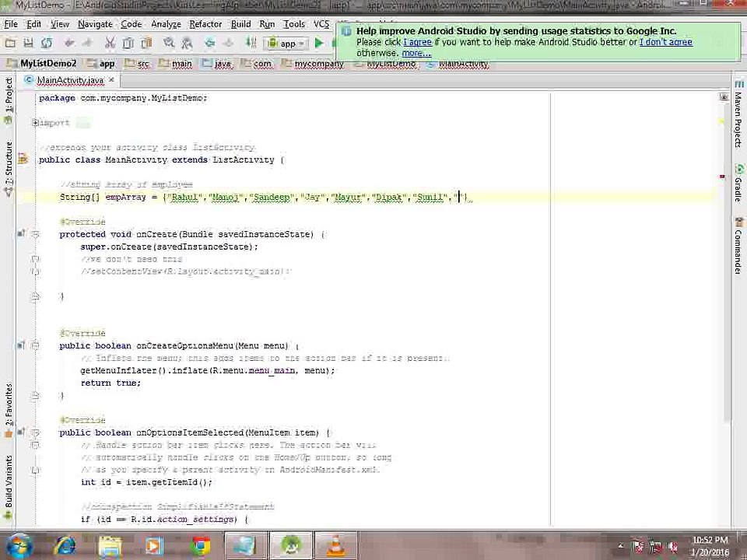Click the Save All toolbar icon
Viewport: 747px width, 560px height.
(29, 44)
